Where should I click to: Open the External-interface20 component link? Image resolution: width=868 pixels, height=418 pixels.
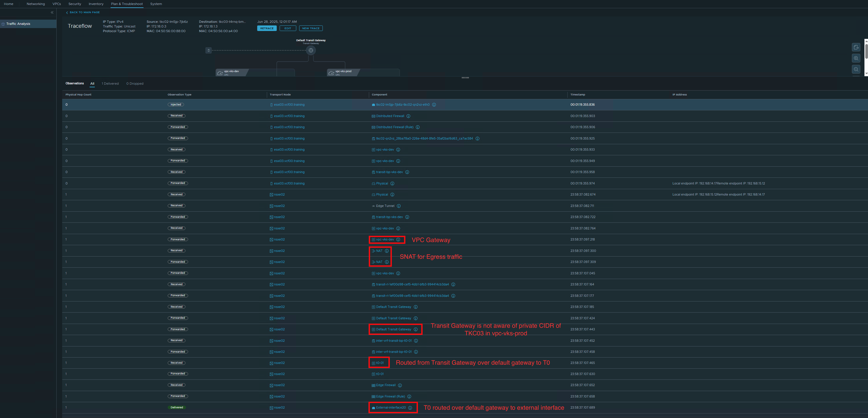click(391, 407)
